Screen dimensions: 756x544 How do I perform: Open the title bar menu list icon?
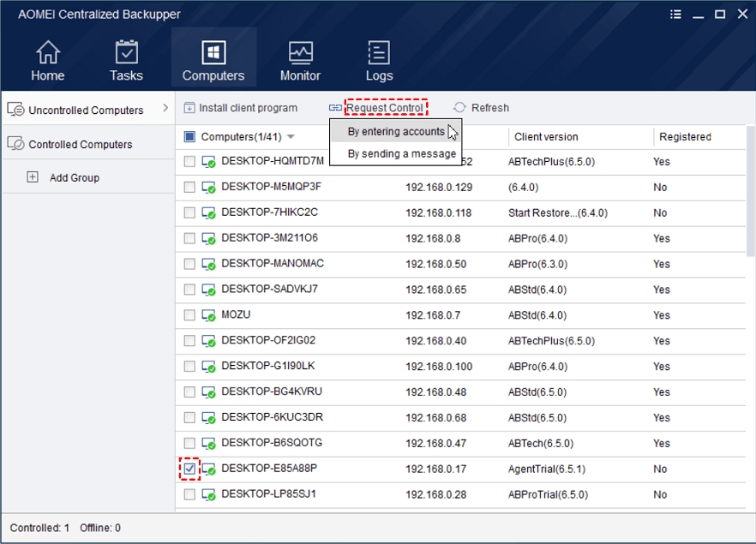(x=676, y=15)
